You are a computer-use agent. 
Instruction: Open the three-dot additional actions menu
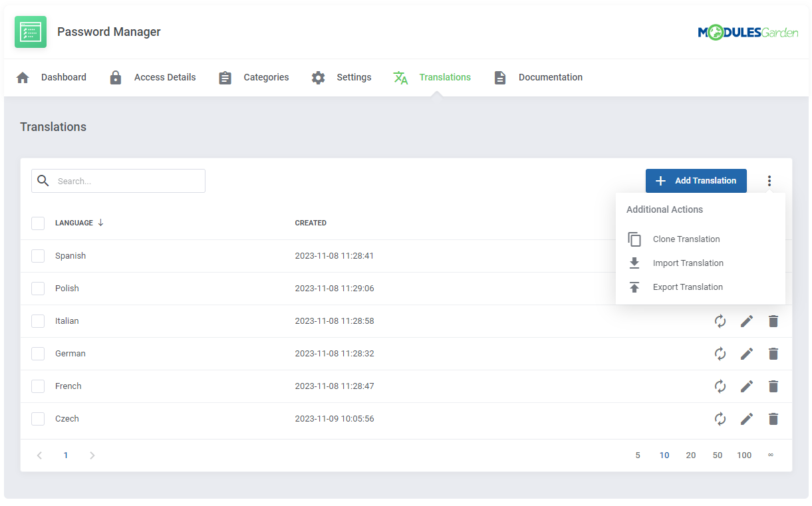click(x=769, y=181)
